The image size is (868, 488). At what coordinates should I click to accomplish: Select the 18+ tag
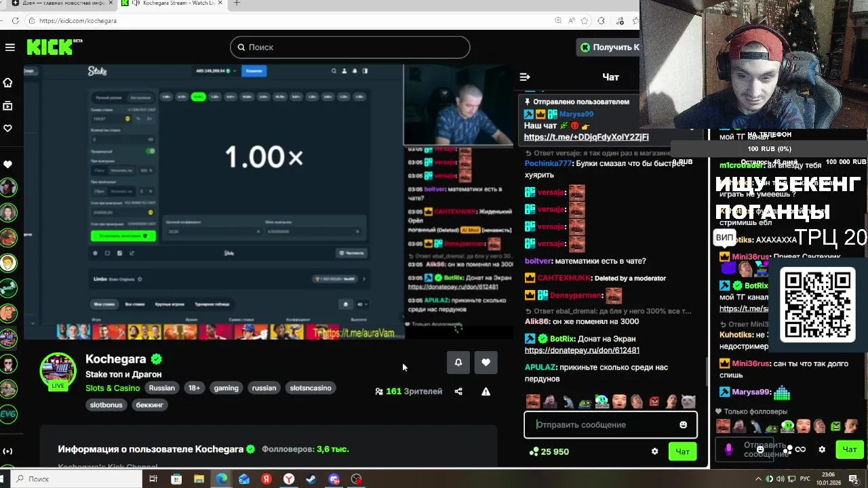click(x=194, y=388)
